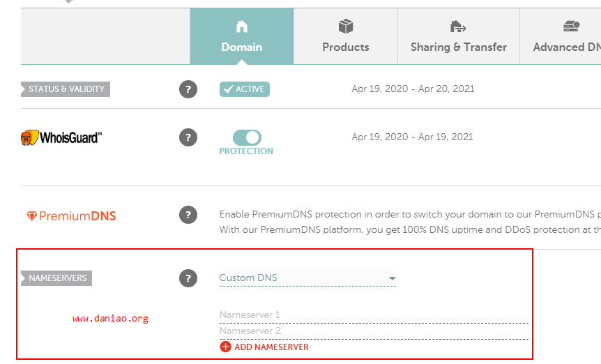This screenshot has height=364, width=601.
Task: Click the STATUS & VALIDITY label
Action: click(x=66, y=89)
